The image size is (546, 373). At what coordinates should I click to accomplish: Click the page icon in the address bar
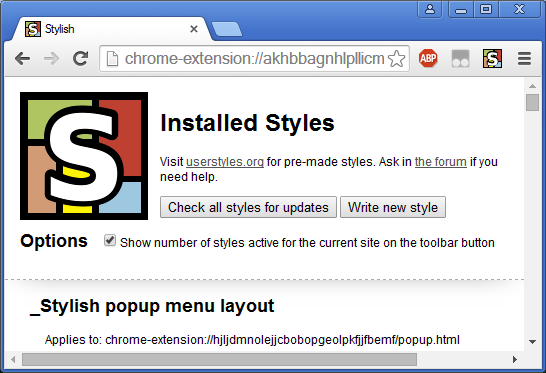112,59
